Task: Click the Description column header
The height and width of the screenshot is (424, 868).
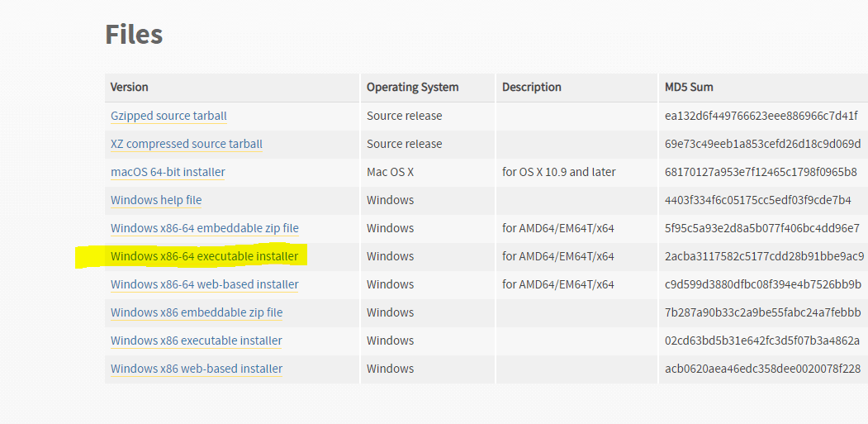Action: [531, 87]
